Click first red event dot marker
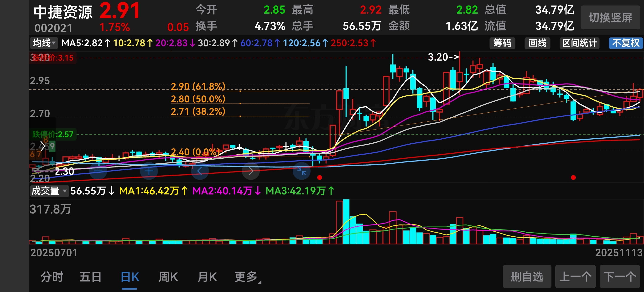 point(320,177)
